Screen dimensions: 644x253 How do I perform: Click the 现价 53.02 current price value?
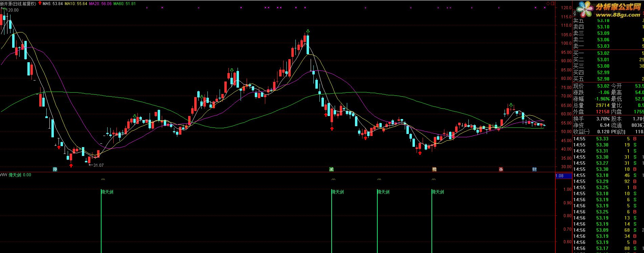(x=603, y=86)
